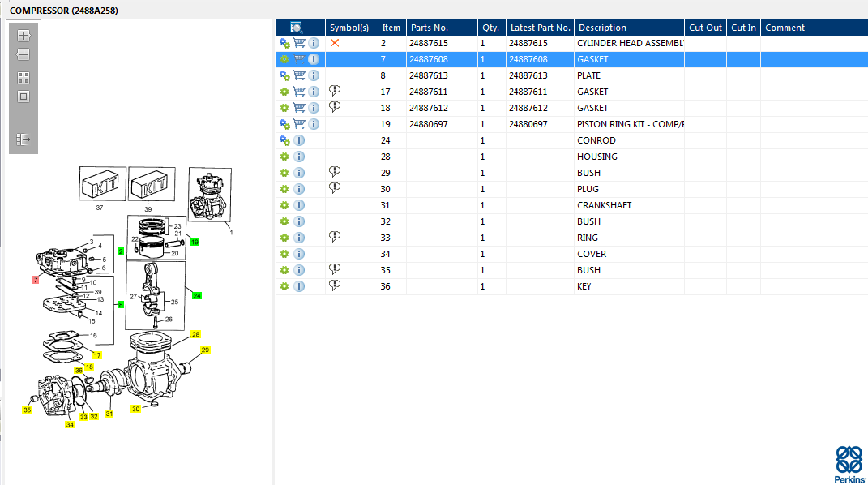Open info for CONROD item 24
Viewport: 868px width, 485px height.
pos(299,140)
